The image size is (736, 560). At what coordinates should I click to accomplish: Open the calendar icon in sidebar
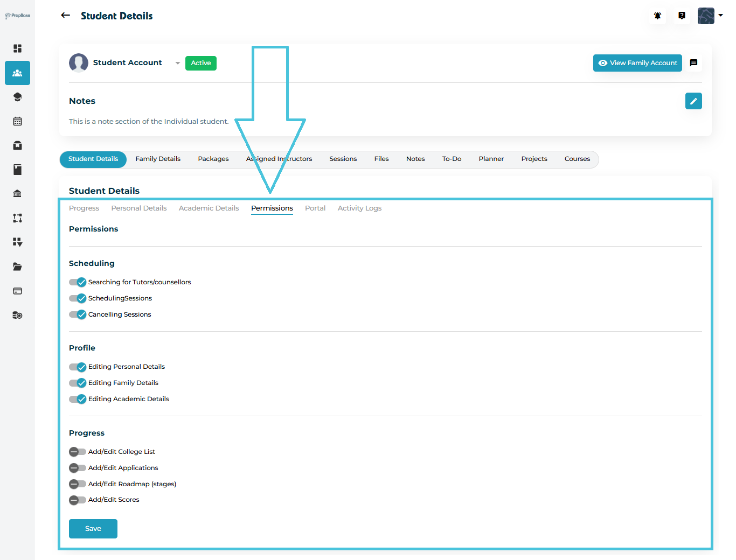tap(17, 121)
